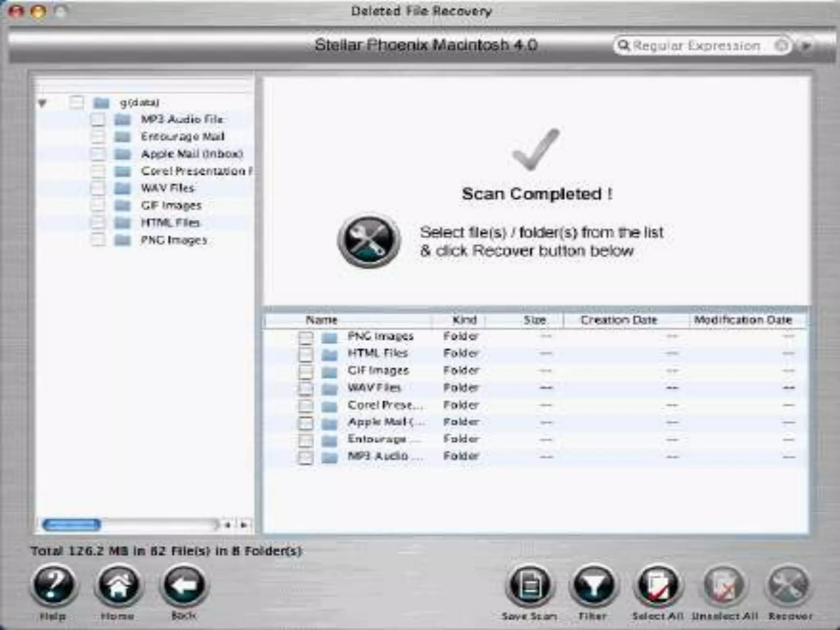
Task: Select Apple Mail (Inbox) folder in tree
Action: [192, 154]
